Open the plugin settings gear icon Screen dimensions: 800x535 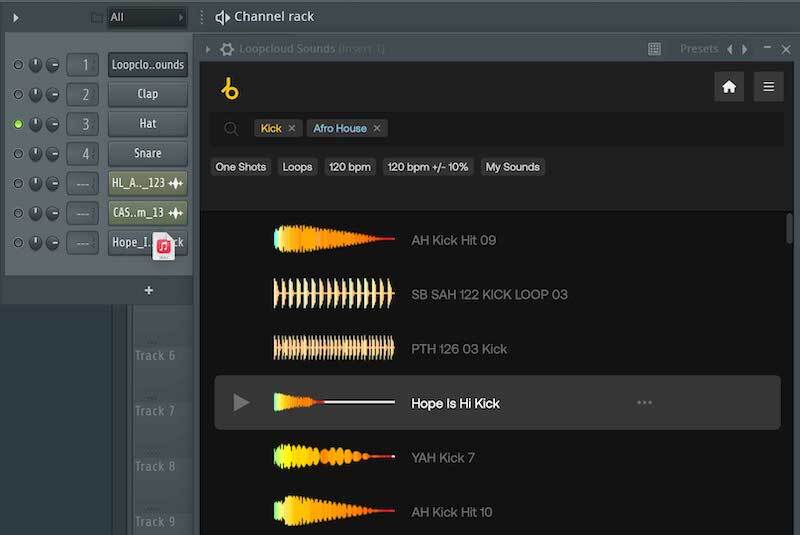click(227, 49)
